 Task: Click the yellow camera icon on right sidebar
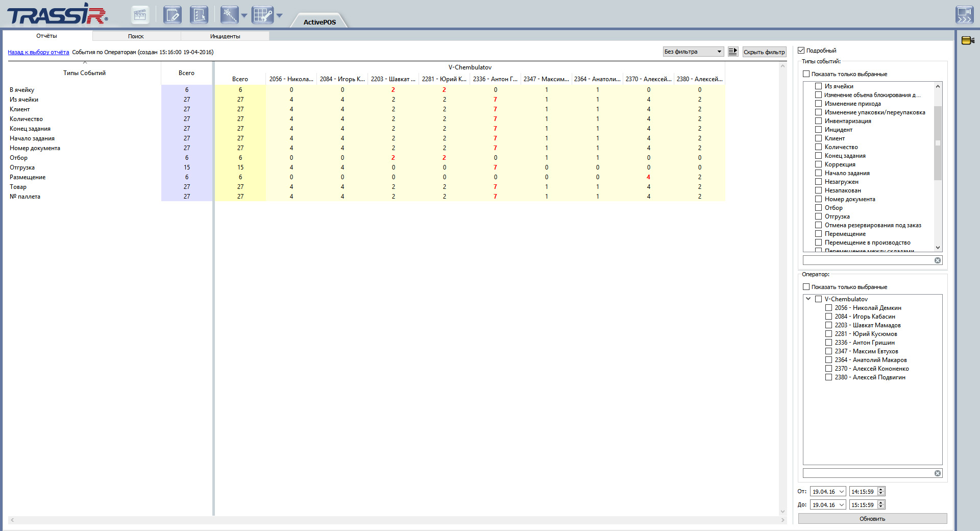[x=967, y=40]
